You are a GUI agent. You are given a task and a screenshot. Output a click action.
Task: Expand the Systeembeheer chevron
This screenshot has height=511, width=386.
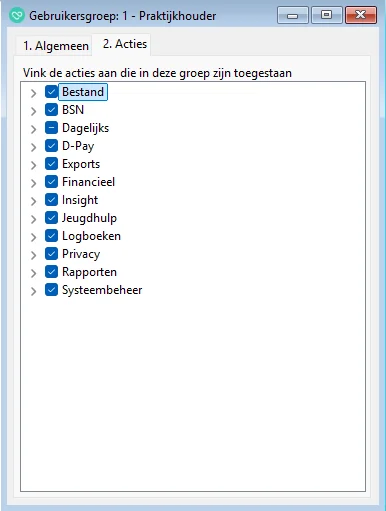click(33, 291)
